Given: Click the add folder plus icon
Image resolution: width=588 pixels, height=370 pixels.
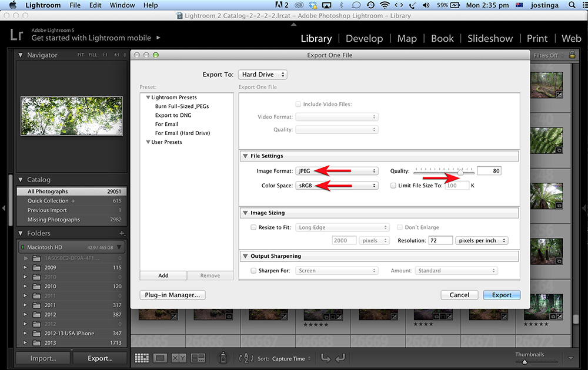Looking at the screenshot, I should [122, 233].
